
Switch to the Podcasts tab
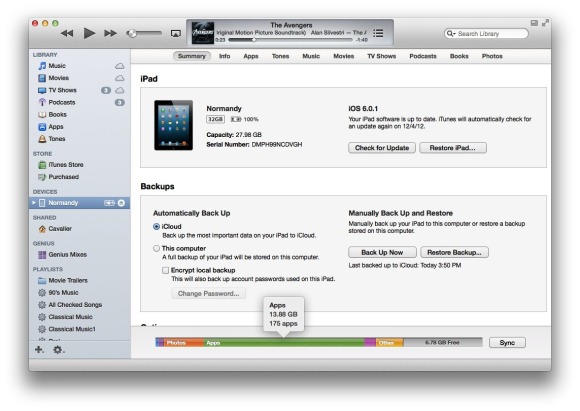(x=423, y=56)
